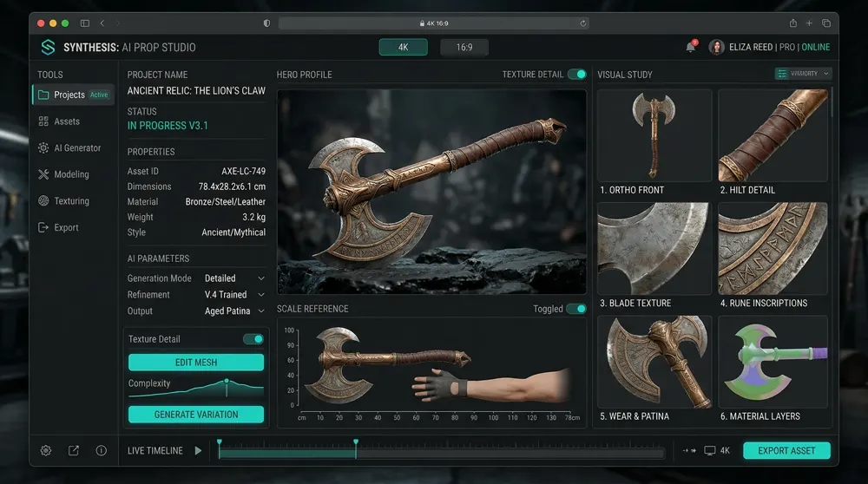
Task: Click the browser forward arrow
Action: 117,23
